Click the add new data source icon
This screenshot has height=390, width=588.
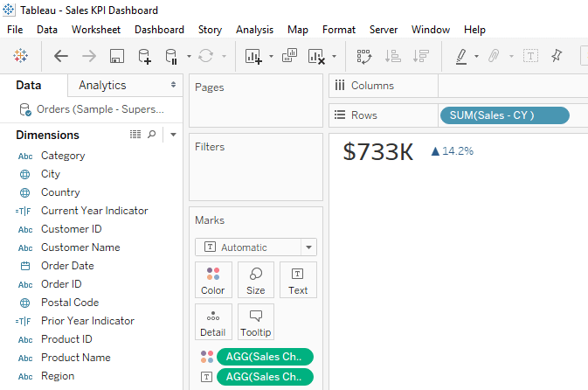(x=144, y=57)
